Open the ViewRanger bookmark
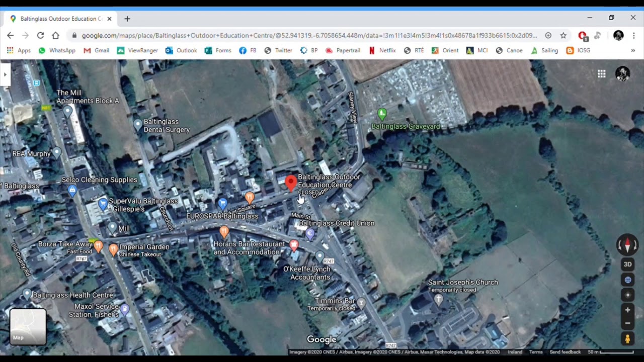 [x=137, y=50]
